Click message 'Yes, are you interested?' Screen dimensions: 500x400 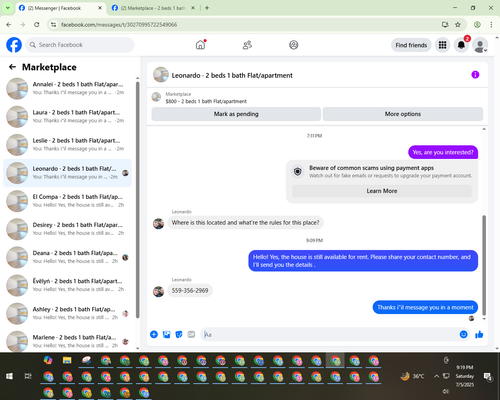click(x=443, y=152)
